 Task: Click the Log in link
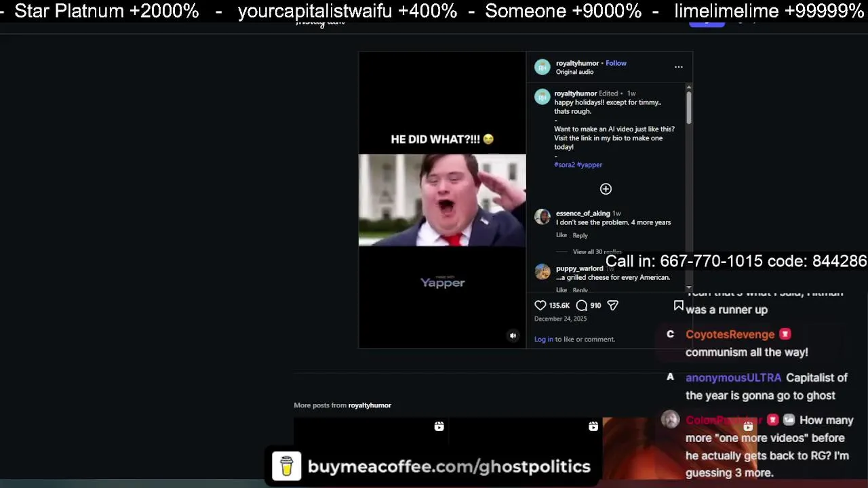[543, 339]
